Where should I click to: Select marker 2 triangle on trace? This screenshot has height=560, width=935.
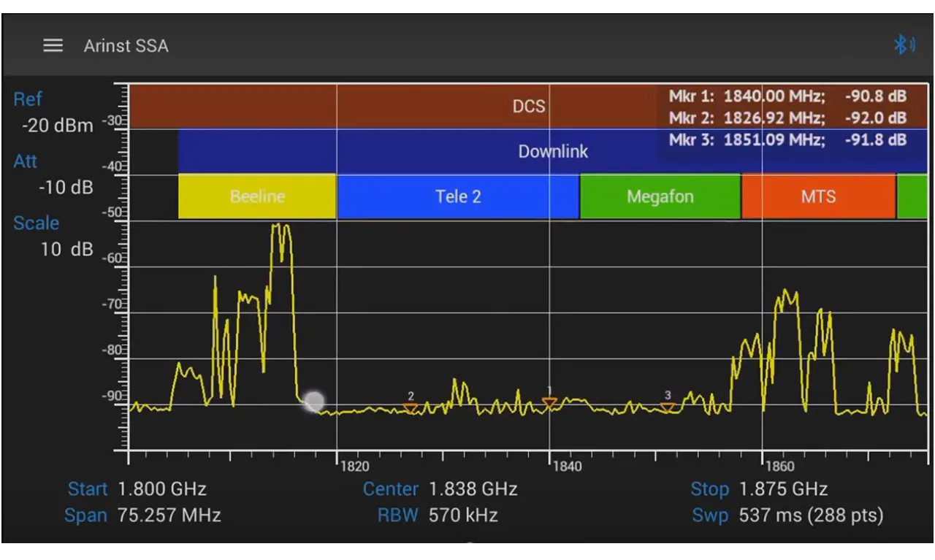point(411,407)
